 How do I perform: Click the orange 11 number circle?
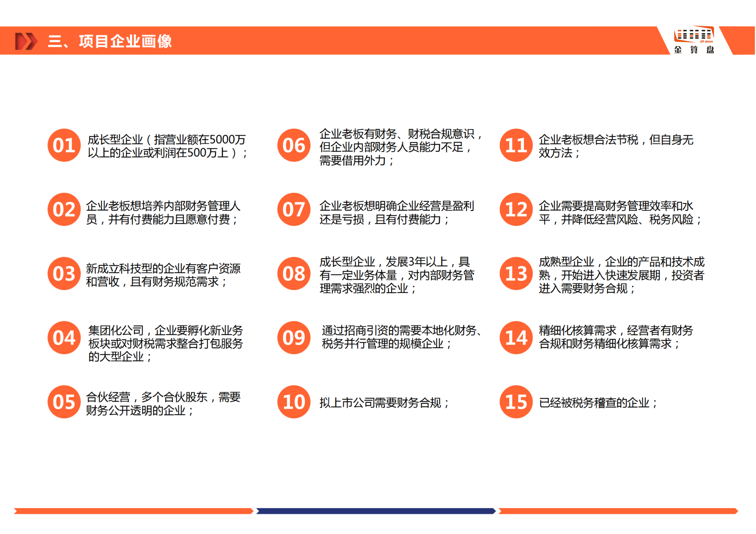[516, 145]
